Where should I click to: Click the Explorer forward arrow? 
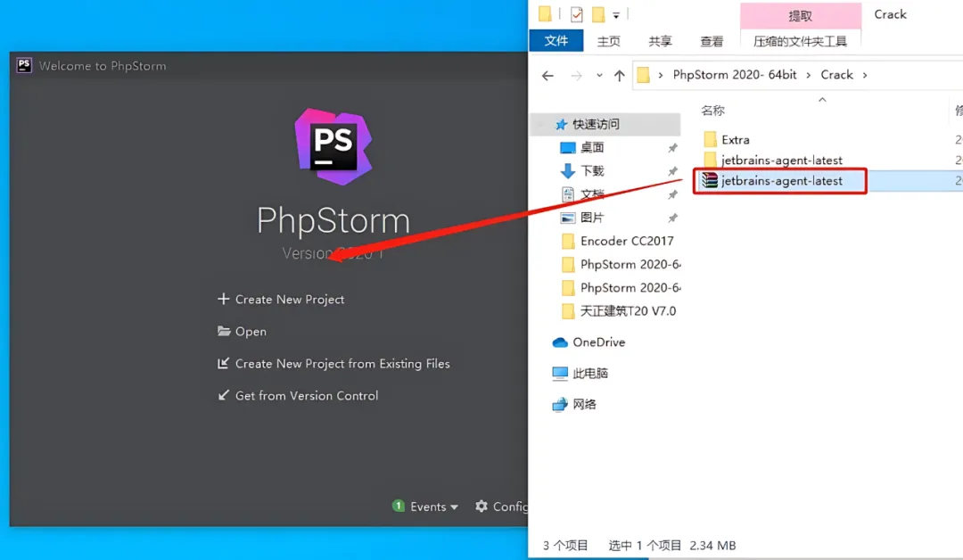(x=576, y=76)
